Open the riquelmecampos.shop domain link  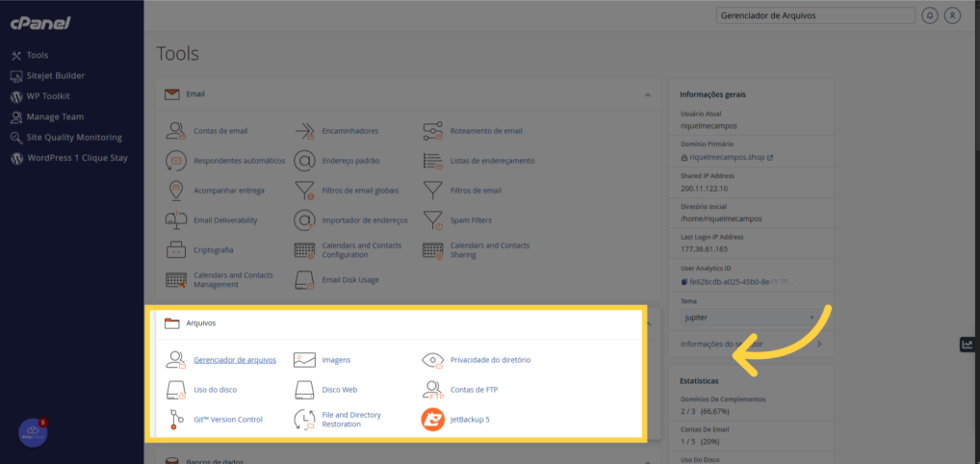[x=728, y=158]
